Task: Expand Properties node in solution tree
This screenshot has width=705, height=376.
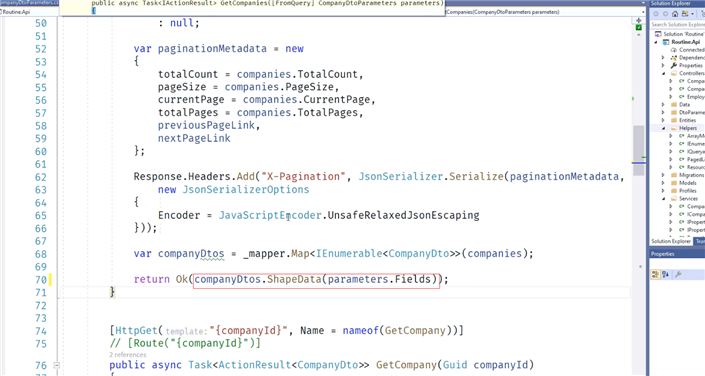Action: (663, 65)
